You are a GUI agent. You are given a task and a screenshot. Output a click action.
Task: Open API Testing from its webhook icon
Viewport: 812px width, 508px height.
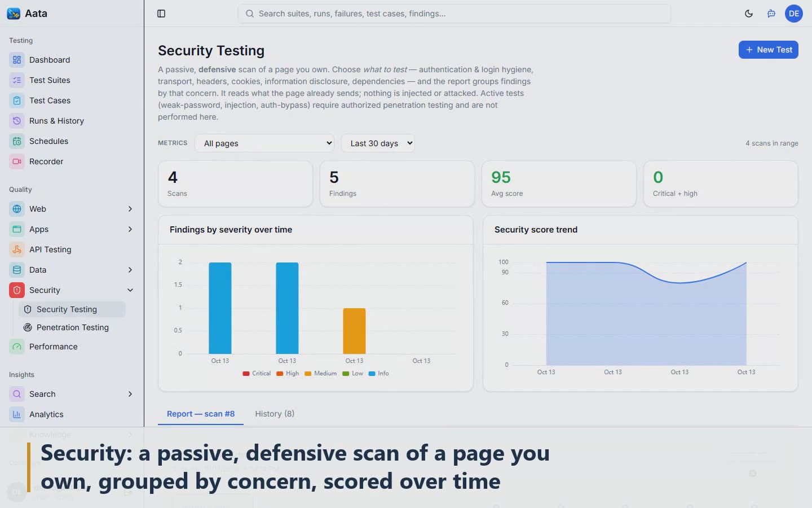point(17,249)
